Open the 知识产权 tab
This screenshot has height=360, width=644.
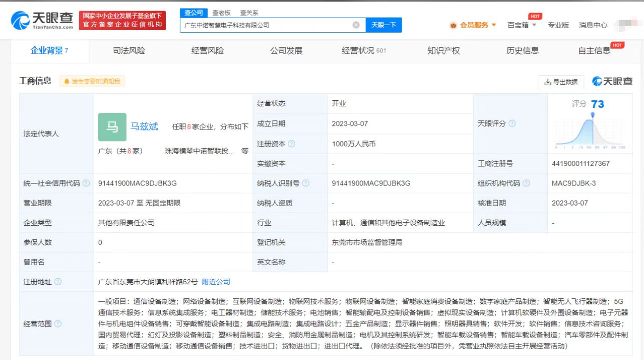point(444,51)
